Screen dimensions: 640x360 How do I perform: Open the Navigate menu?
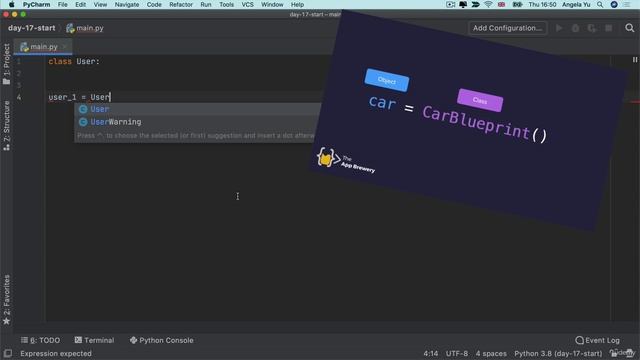pos(127,4)
